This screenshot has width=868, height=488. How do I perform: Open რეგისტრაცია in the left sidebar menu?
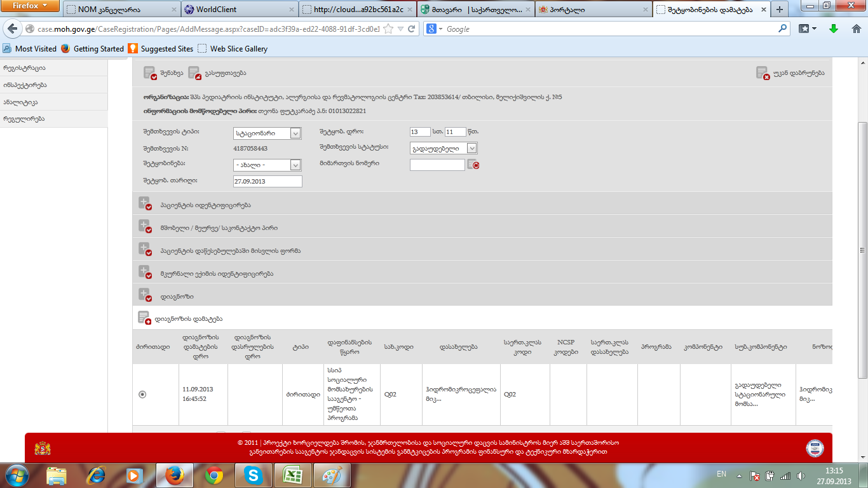point(24,68)
